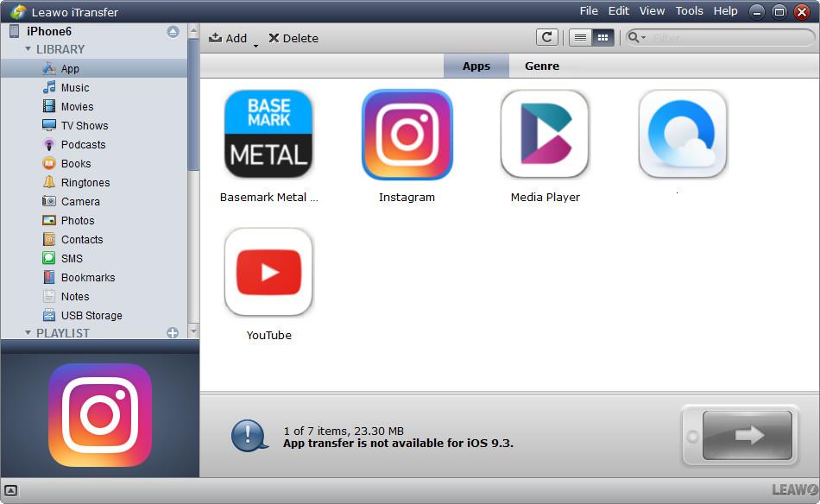Collapse the LIBRARY section
The width and height of the screenshot is (820, 504).
click(28, 50)
